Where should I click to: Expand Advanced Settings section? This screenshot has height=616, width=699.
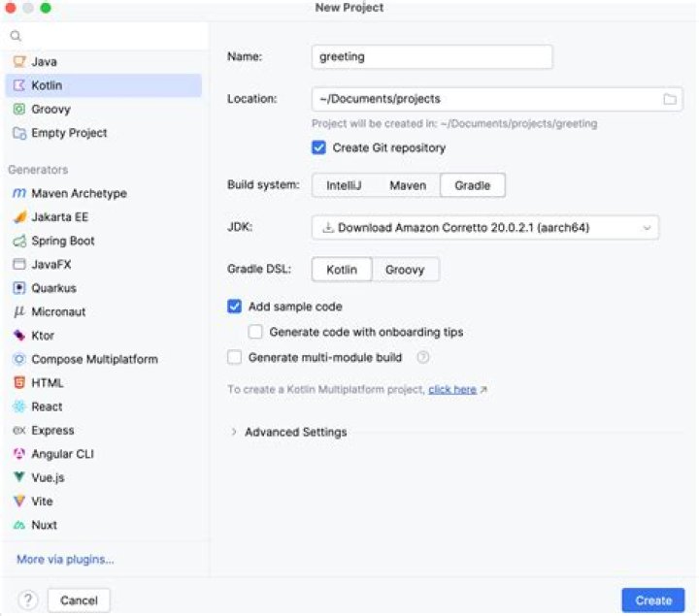234,432
